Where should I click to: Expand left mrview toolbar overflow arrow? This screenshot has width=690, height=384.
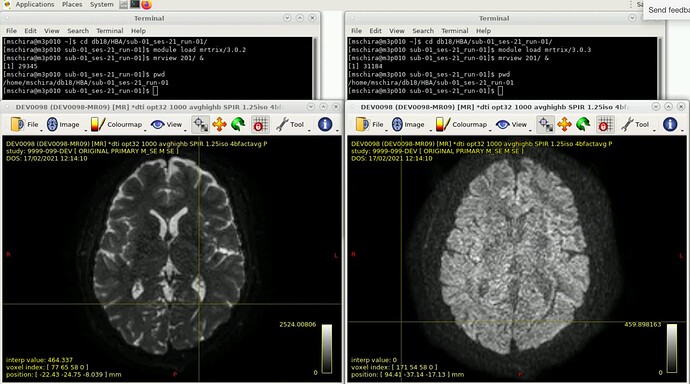338,130
